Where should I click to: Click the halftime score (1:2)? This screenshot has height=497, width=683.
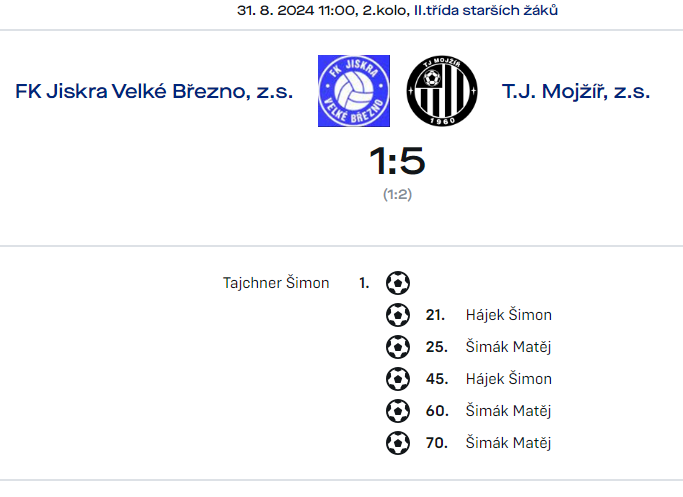coord(397,194)
